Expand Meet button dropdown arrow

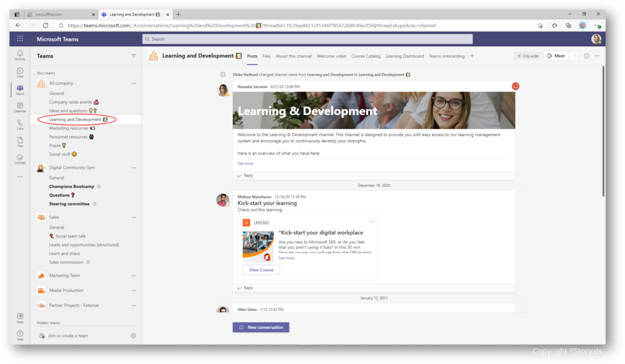[573, 56]
